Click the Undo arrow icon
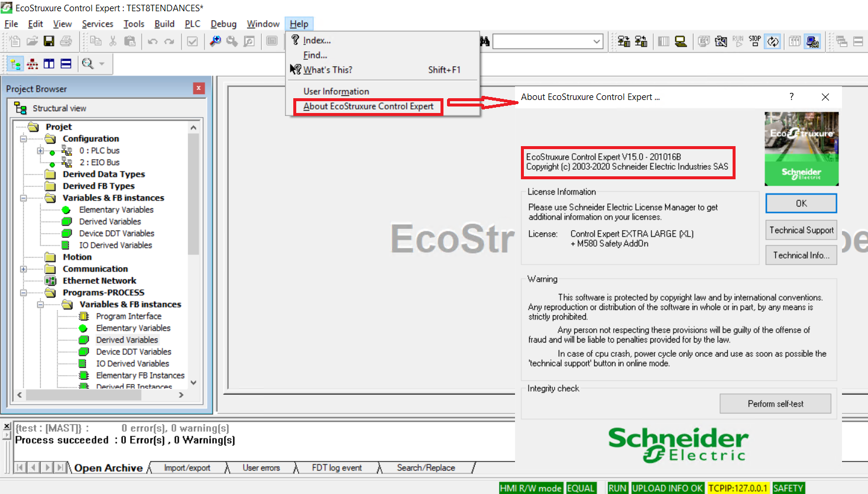This screenshot has width=868, height=494. point(153,41)
